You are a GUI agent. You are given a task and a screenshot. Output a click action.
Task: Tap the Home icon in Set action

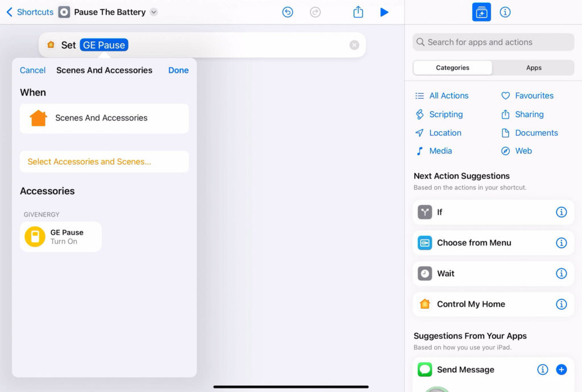[51, 45]
